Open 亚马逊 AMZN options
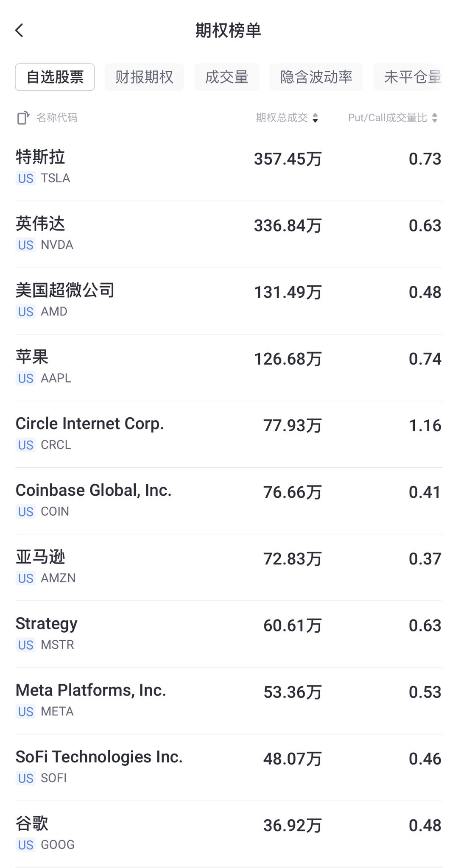Image resolution: width=458 pixels, height=868 pixels. (229, 567)
